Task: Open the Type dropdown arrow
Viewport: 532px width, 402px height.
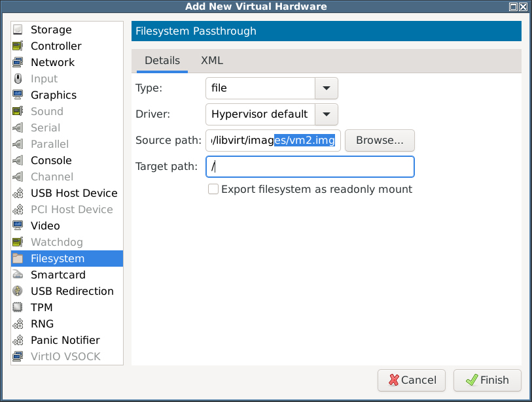Action: click(x=327, y=88)
